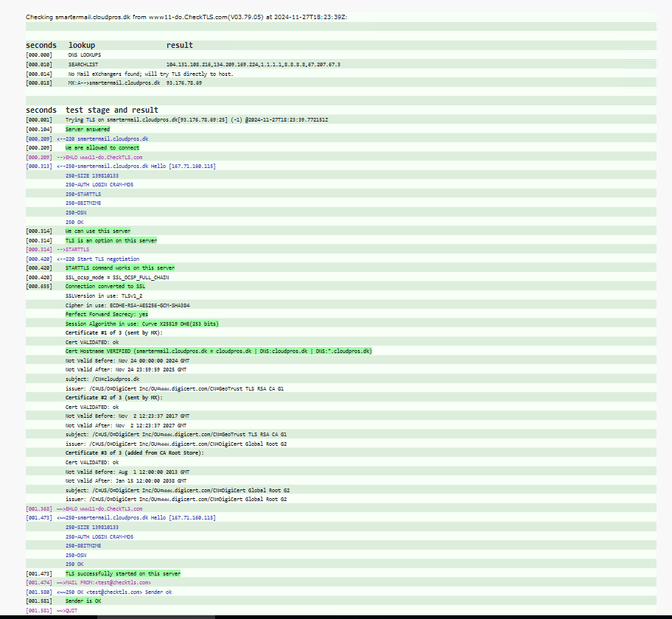
Task: Select the SEARCHLIST IP addresses result
Action: (253, 64)
